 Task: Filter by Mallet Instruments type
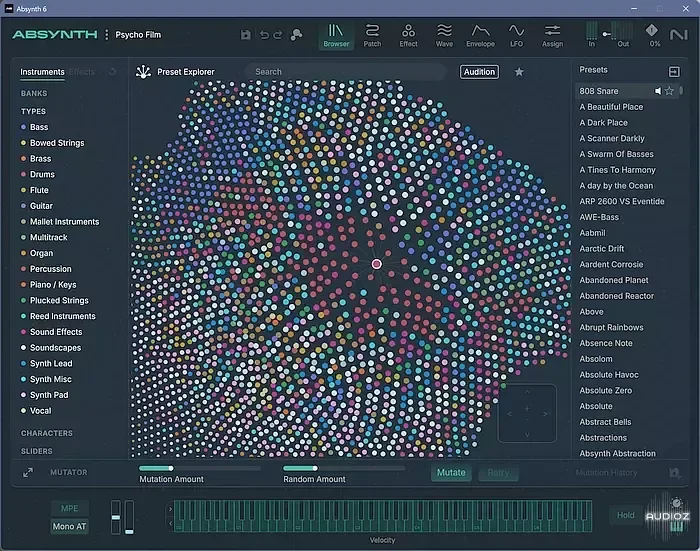pyautogui.click(x=60, y=222)
